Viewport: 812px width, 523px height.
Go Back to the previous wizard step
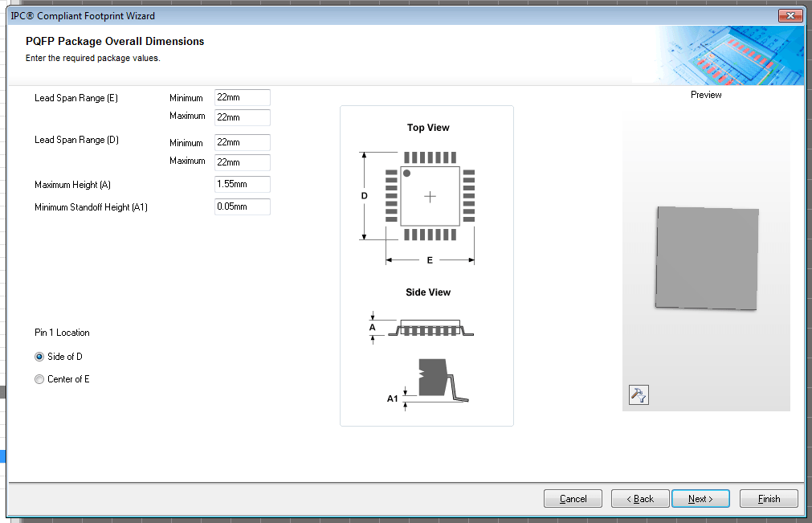click(x=639, y=498)
